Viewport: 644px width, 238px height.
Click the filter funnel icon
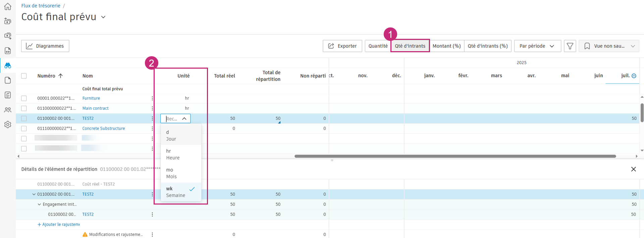tap(570, 46)
